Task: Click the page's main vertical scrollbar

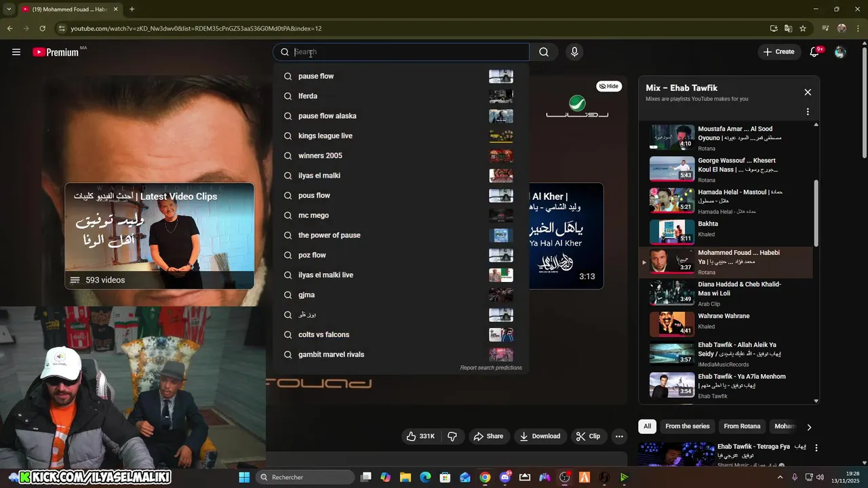Action: click(864, 102)
